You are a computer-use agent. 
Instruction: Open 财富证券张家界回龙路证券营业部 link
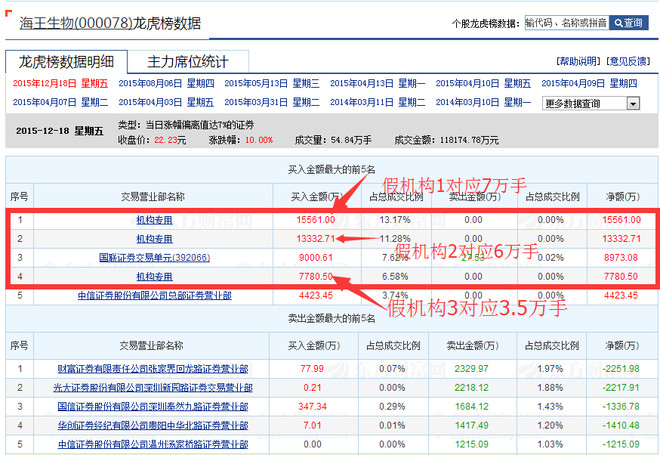pos(153,369)
